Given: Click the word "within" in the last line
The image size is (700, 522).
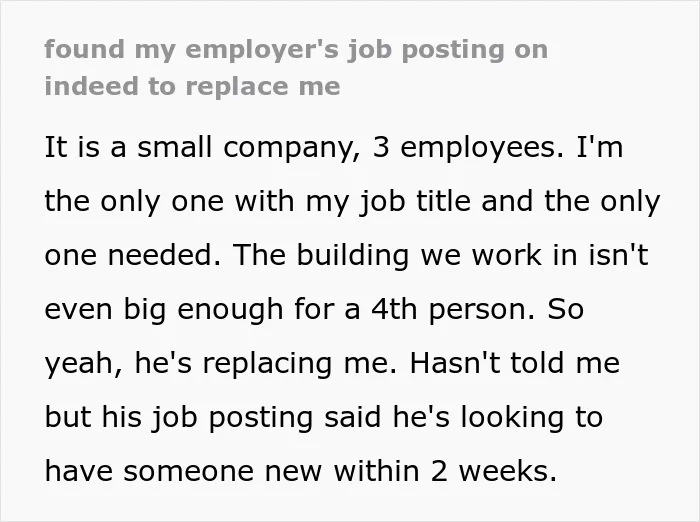Looking at the screenshot, I should coord(376,471).
